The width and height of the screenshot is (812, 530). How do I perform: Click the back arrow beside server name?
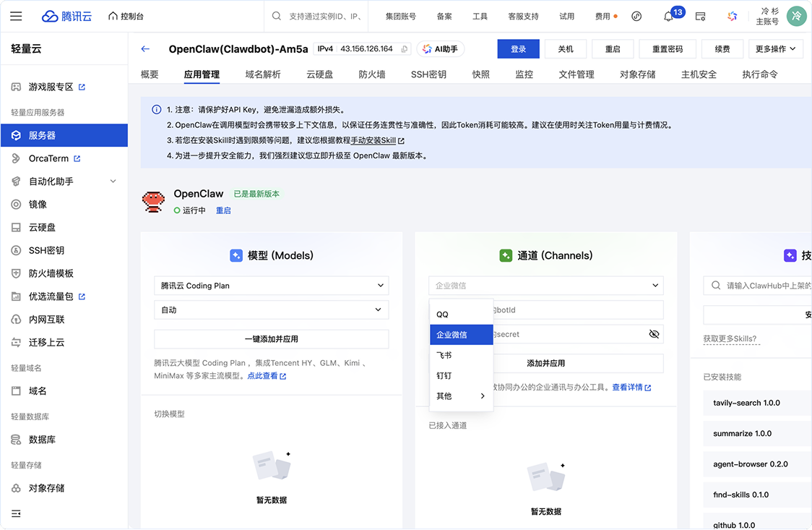145,49
